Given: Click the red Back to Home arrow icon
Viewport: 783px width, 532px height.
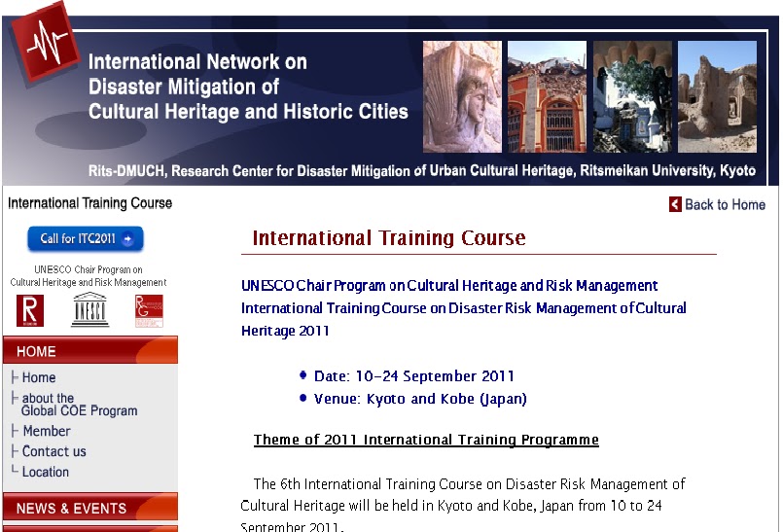Looking at the screenshot, I should pos(675,204).
